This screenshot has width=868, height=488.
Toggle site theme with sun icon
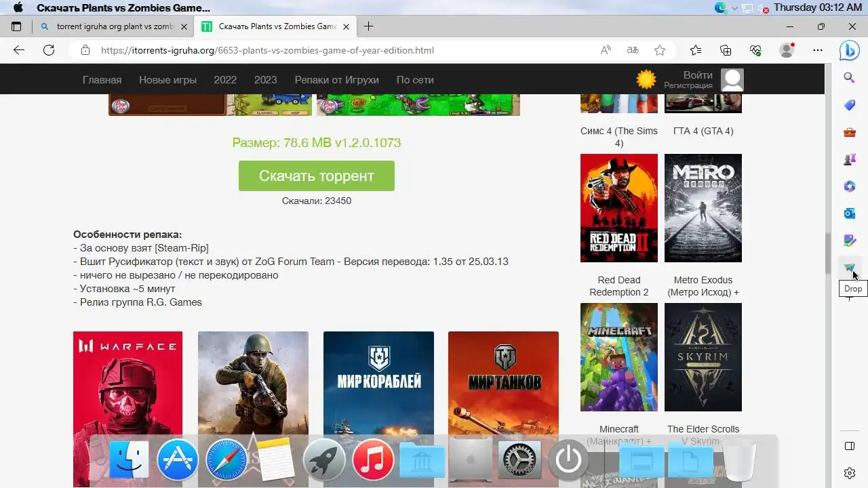click(646, 80)
